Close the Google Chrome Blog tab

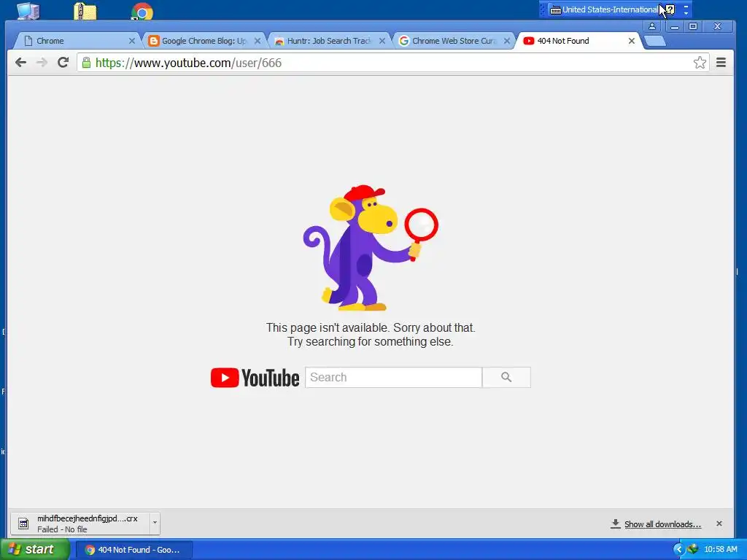click(258, 41)
